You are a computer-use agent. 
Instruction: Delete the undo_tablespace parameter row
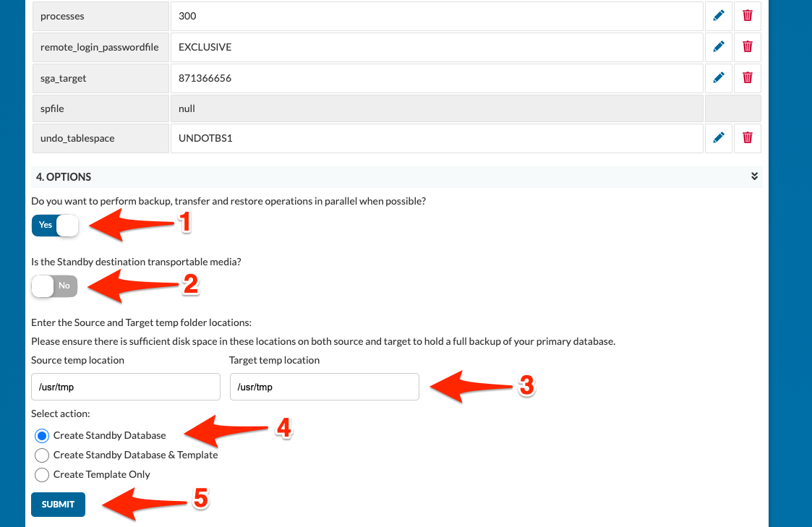coord(747,138)
